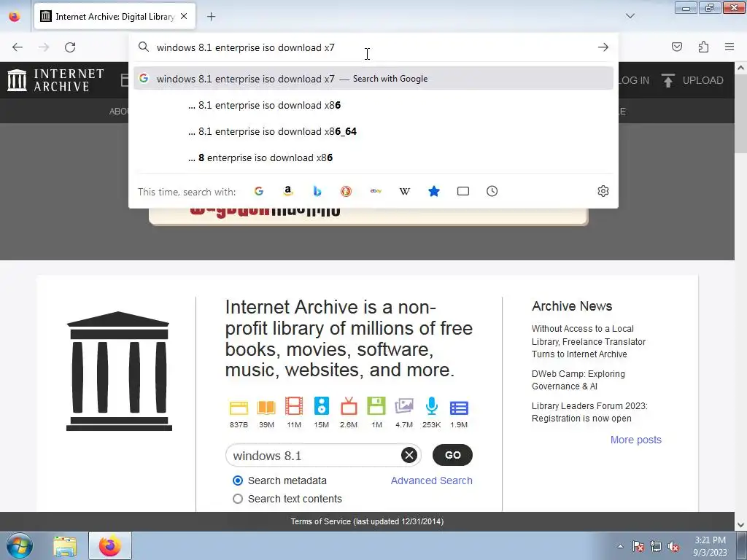747x560 pixels.
Task: Search this time with DuckDuckGo icon
Action: (347, 191)
